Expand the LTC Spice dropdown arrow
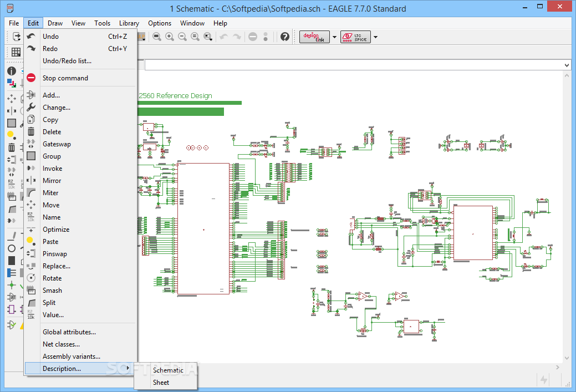The image size is (576, 392). [x=375, y=37]
